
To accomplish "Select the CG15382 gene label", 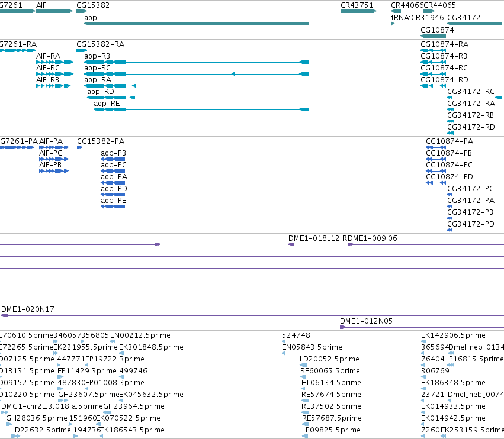I will pos(93,5).
